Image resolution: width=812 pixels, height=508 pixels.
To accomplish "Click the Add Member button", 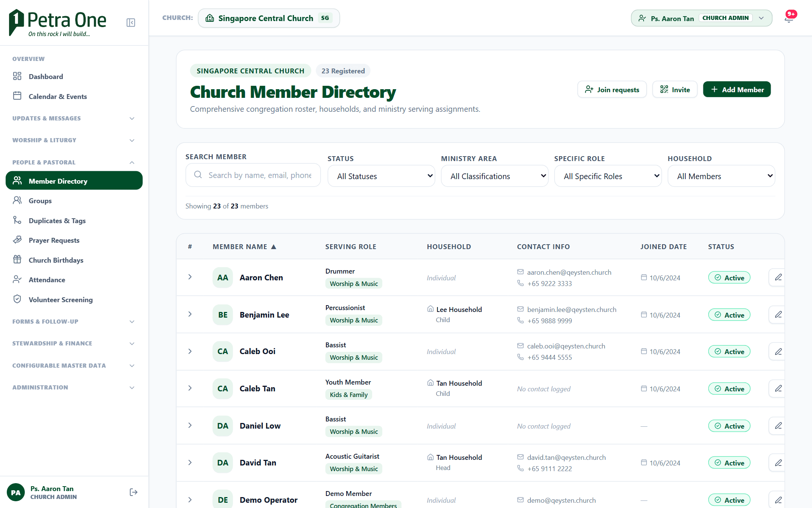I will (737, 90).
